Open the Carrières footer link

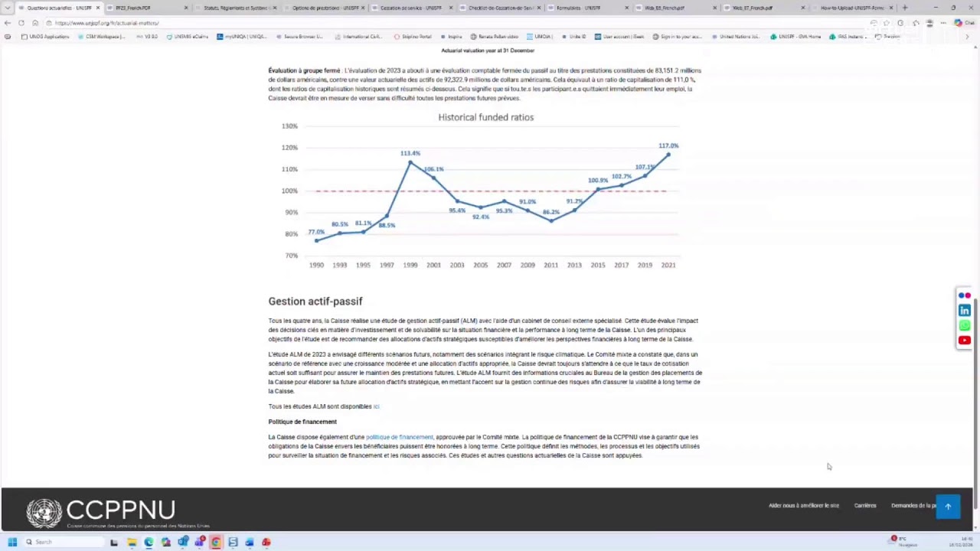(x=865, y=506)
